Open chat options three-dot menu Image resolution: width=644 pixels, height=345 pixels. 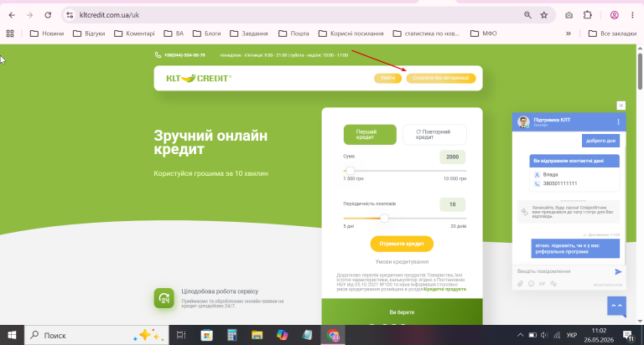pos(618,121)
